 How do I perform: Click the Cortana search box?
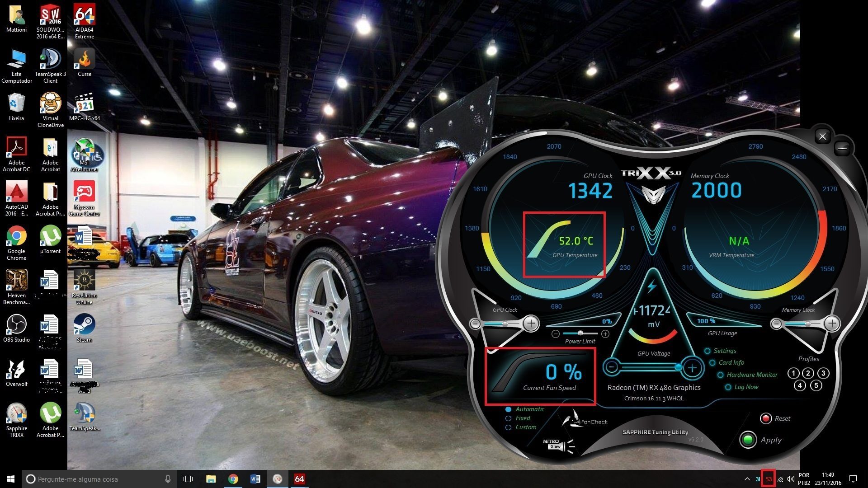click(99, 479)
